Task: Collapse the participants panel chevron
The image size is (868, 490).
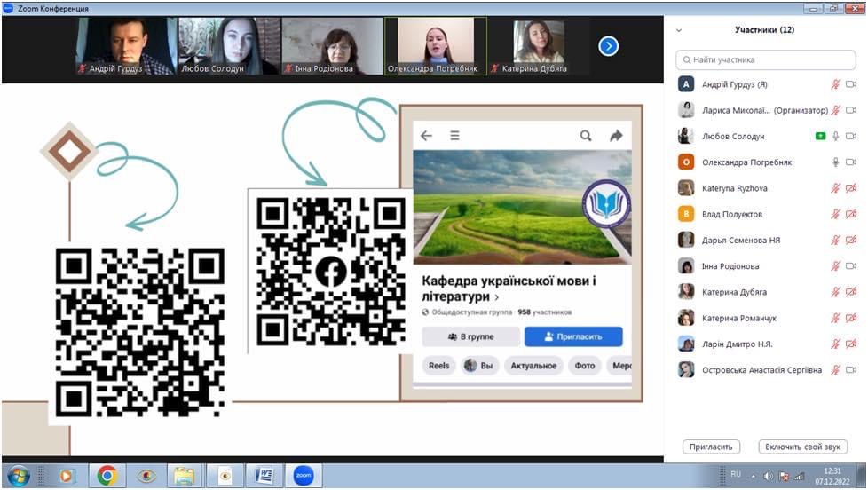Action: (679, 30)
